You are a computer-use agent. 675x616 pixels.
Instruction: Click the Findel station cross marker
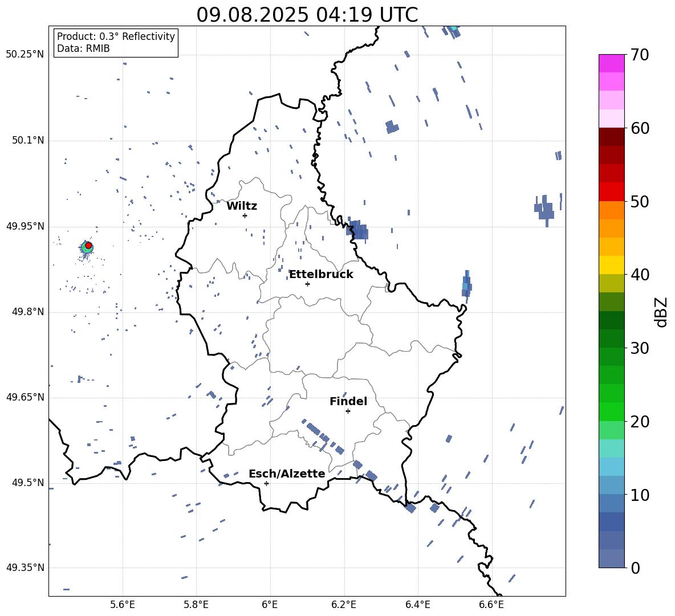click(x=348, y=411)
